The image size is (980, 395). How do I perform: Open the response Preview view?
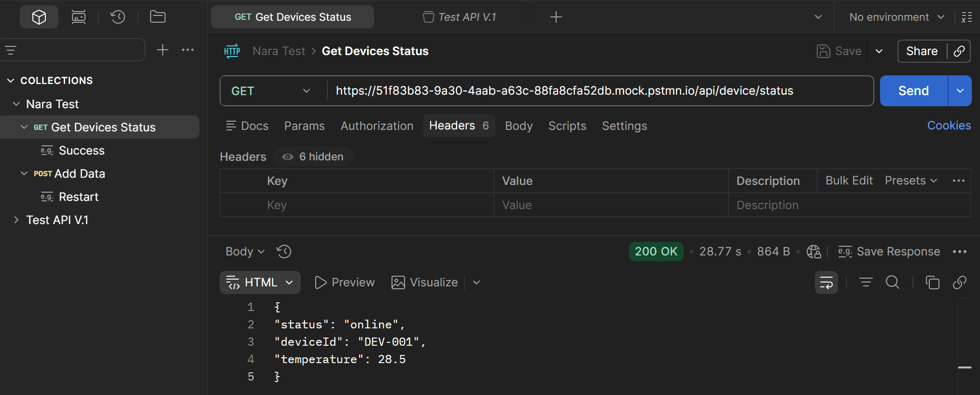click(x=345, y=282)
